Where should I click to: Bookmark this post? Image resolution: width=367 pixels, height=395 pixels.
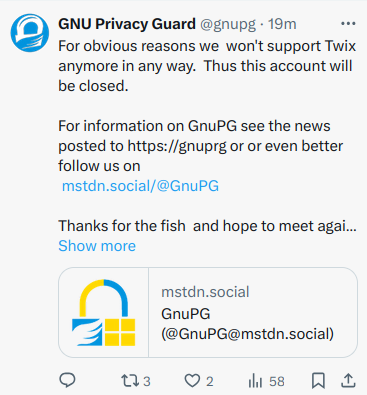(318, 381)
